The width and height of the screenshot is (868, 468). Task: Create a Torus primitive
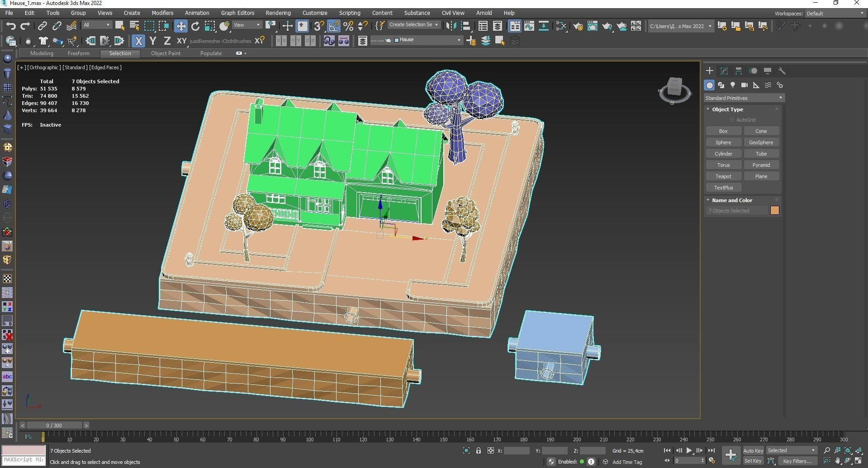click(723, 165)
